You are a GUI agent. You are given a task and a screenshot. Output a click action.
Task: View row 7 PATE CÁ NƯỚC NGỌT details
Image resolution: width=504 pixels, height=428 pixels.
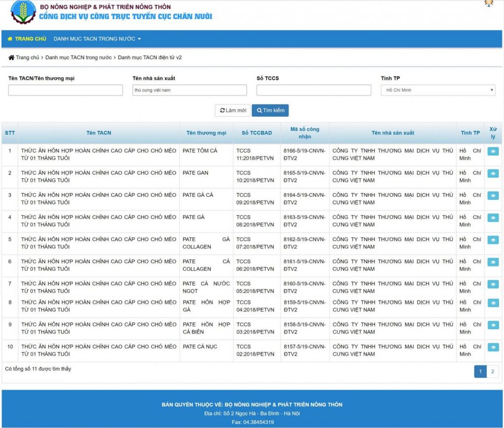click(493, 284)
